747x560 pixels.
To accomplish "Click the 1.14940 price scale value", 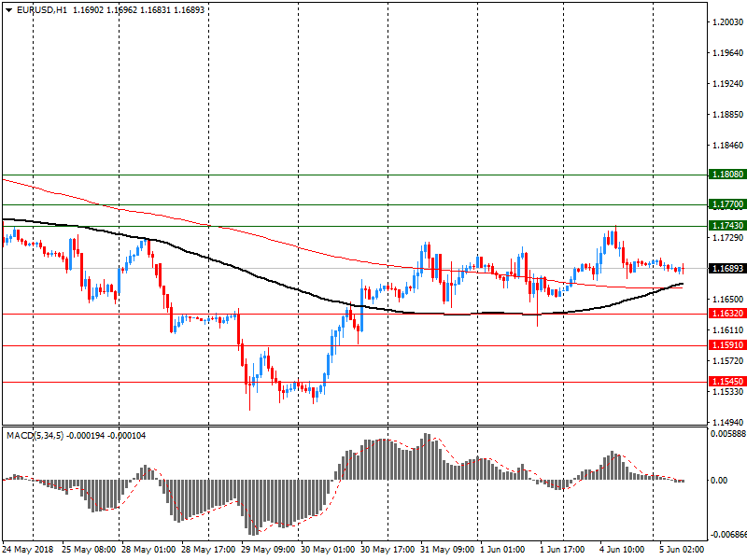I will coord(728,423).
